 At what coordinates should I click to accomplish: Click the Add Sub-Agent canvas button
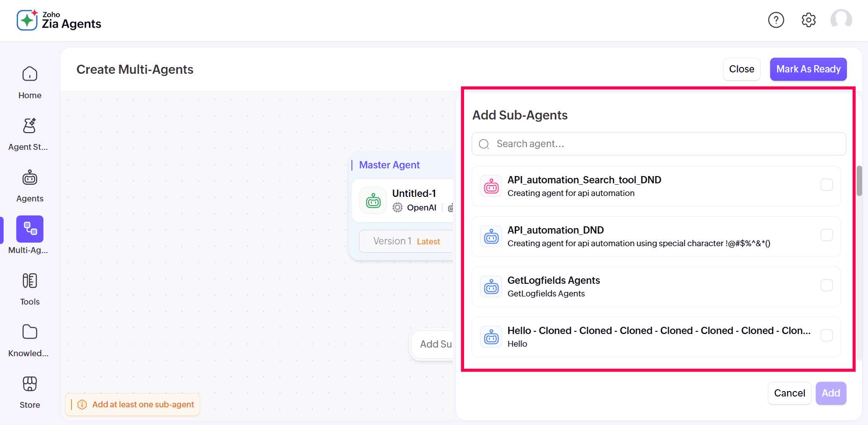tap(432, 344)
